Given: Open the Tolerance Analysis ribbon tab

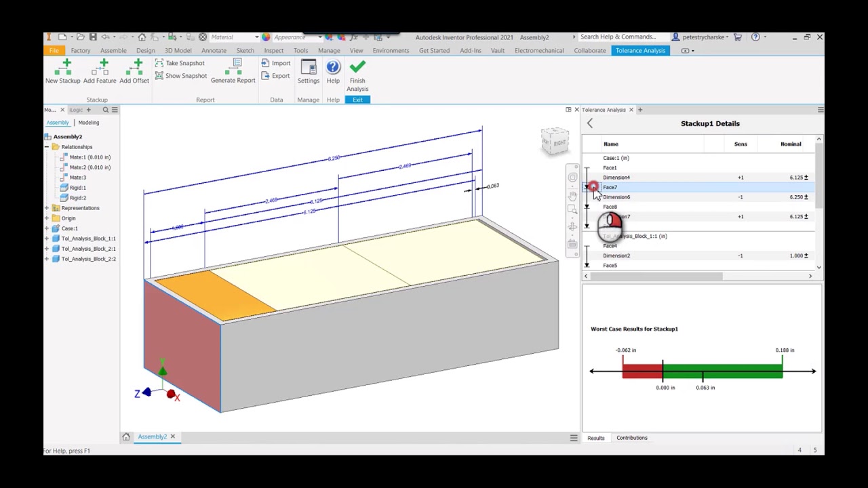Looking at the screenshot, I should point(640,51).
